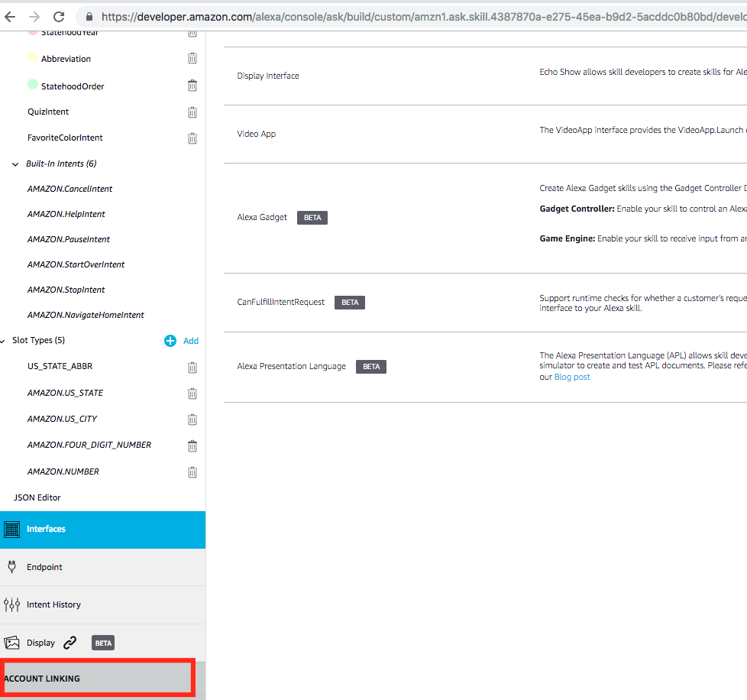Delete the StatehoodOrder slot using trash icon
This screenshot has width=747, height=700.
[x=192, y=86]
